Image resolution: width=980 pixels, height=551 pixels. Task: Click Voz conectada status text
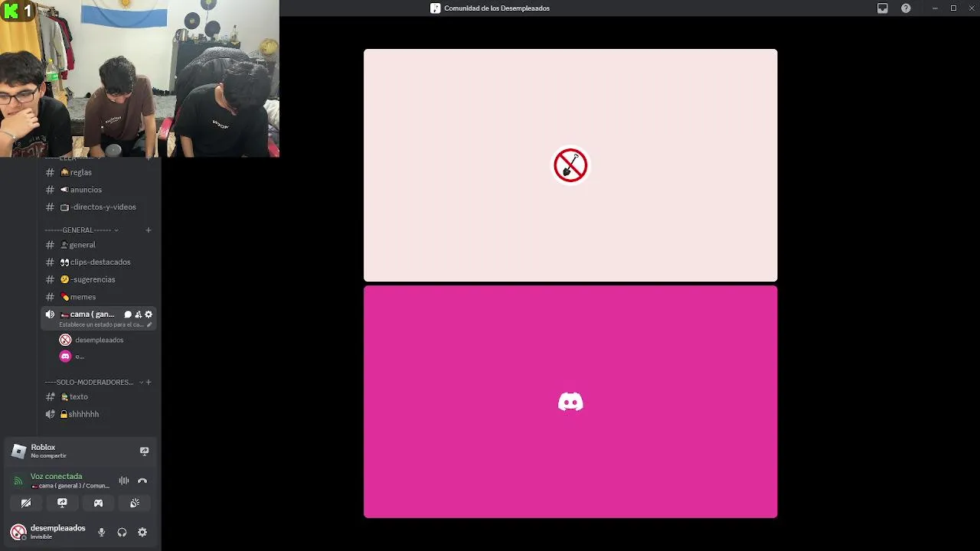point(56,476)
